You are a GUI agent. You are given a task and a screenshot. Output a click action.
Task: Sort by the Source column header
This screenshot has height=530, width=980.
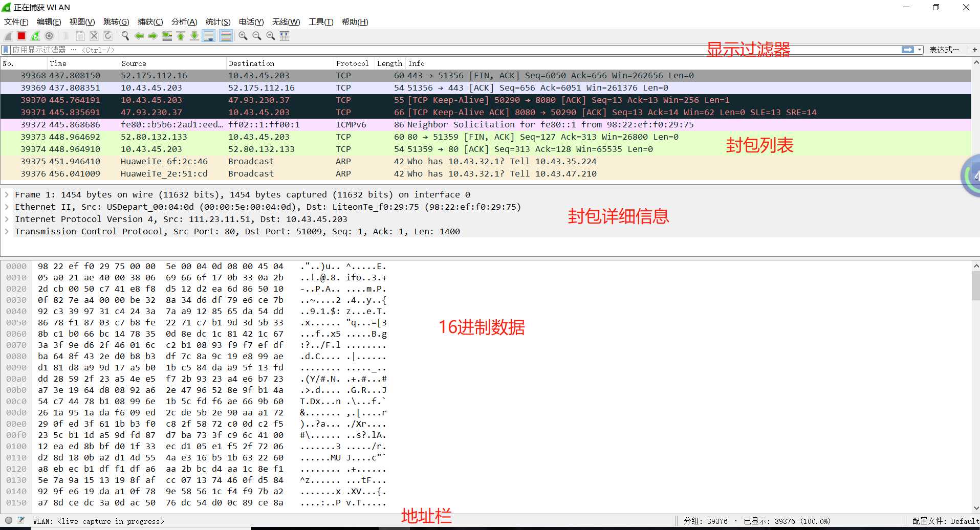[x=172, y=63]
